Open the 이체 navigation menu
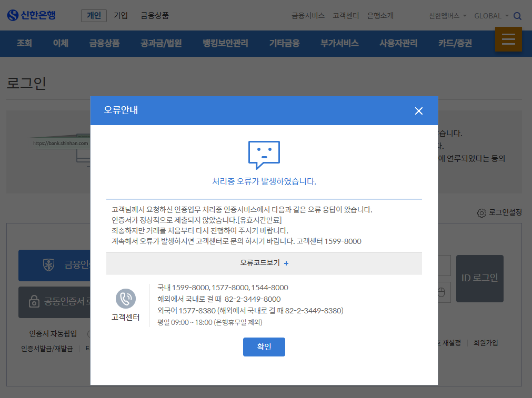This screenshot has height=398, width=532. coord(60,44)
